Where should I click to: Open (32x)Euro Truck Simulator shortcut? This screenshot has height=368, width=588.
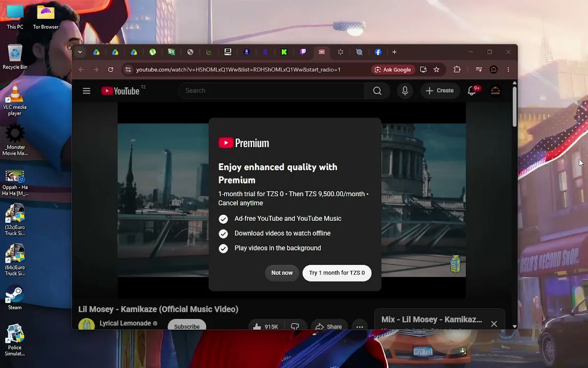point(15,220)
